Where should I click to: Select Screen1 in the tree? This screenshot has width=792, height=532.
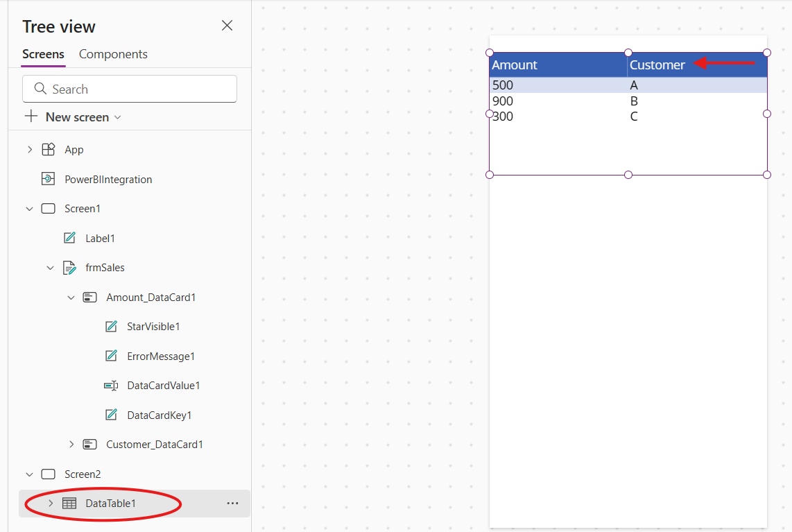click(x=83, y=209)
